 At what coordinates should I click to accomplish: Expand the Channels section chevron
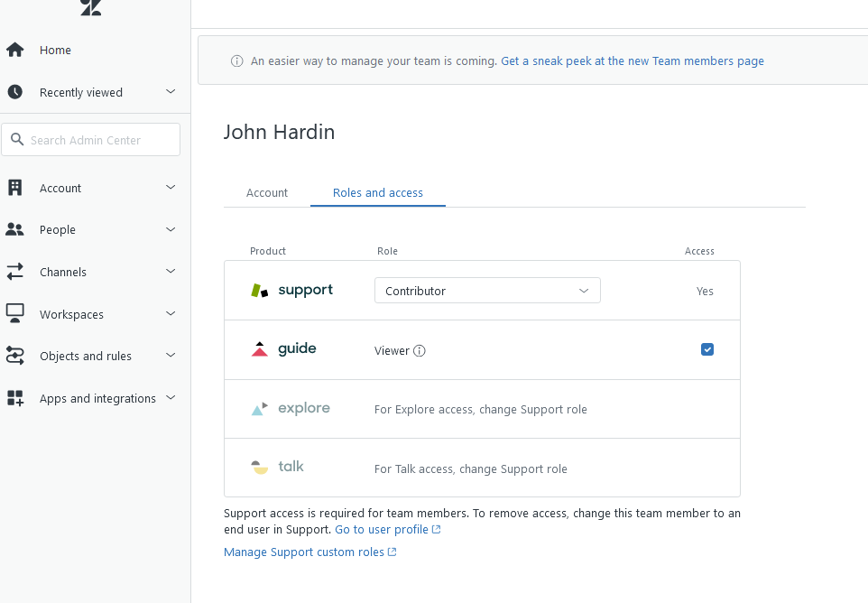pos(171,271)
